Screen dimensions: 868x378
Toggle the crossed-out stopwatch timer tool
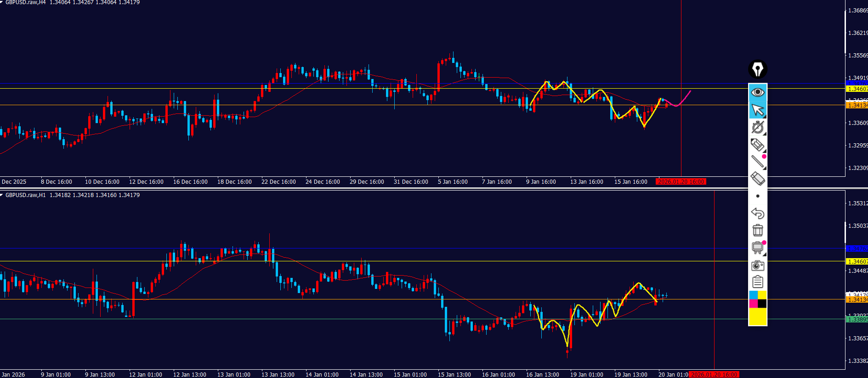pos(757,127)
